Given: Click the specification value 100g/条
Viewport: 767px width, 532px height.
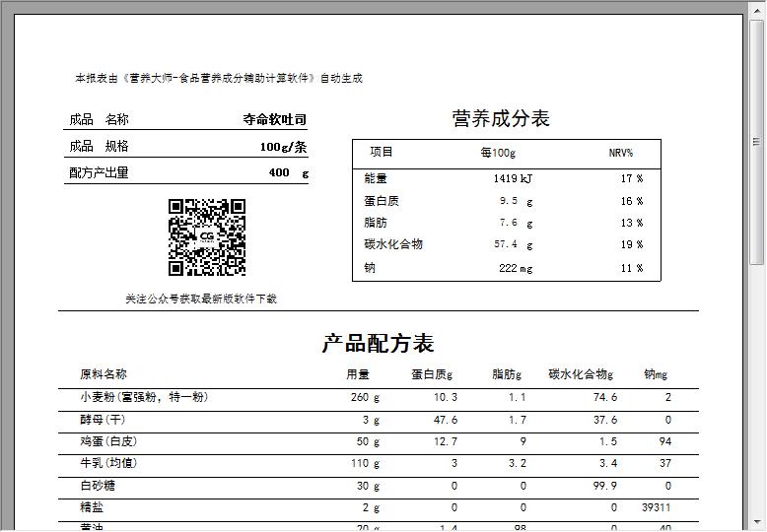Looking at the screenshot, I should (283, 147).
